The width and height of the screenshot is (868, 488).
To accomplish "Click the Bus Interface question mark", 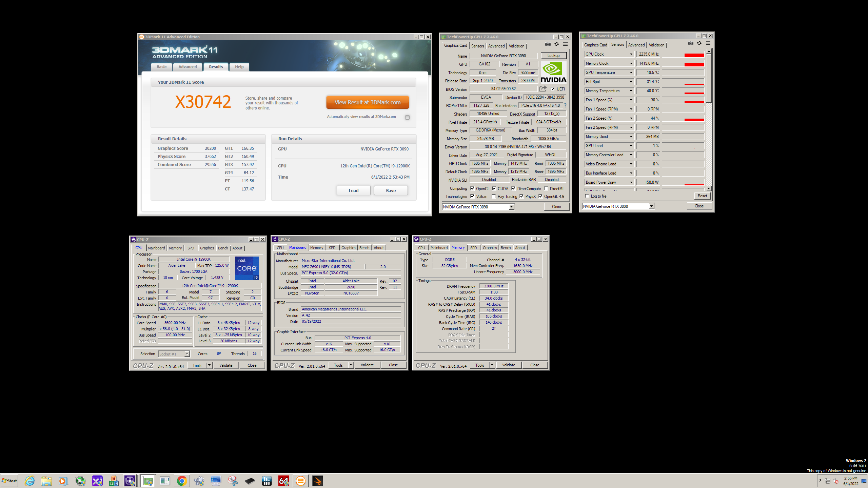I will (565, 105).
